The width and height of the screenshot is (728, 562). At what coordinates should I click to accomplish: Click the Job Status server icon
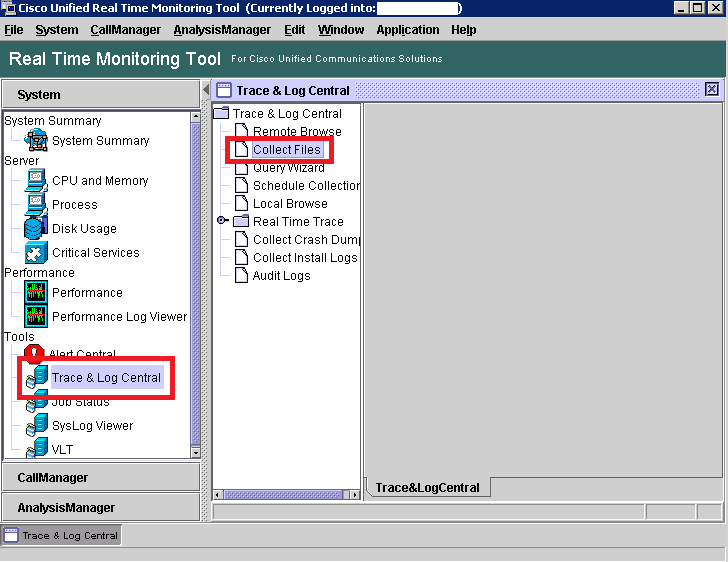(37, 403)
